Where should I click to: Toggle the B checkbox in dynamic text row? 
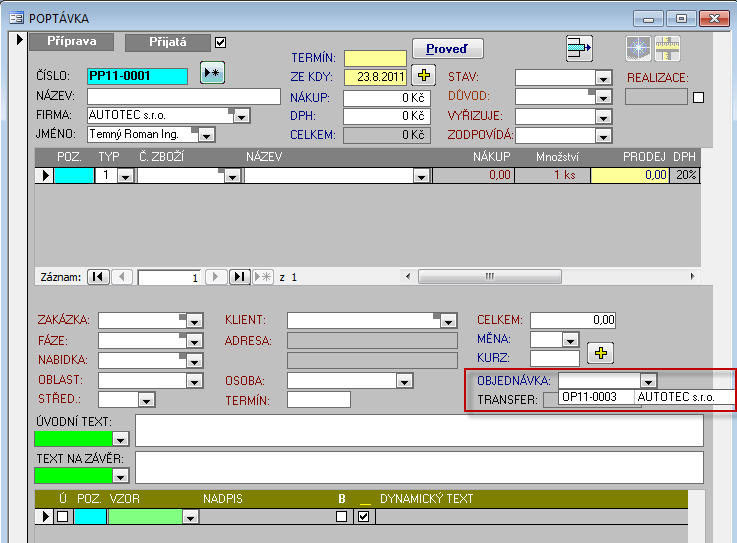tap(342, 517)
